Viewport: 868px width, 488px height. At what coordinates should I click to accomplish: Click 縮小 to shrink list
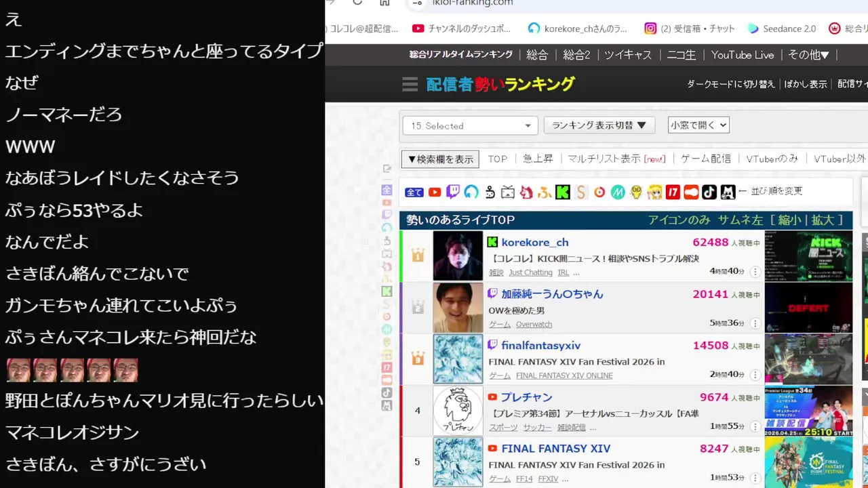click(791, 220)
